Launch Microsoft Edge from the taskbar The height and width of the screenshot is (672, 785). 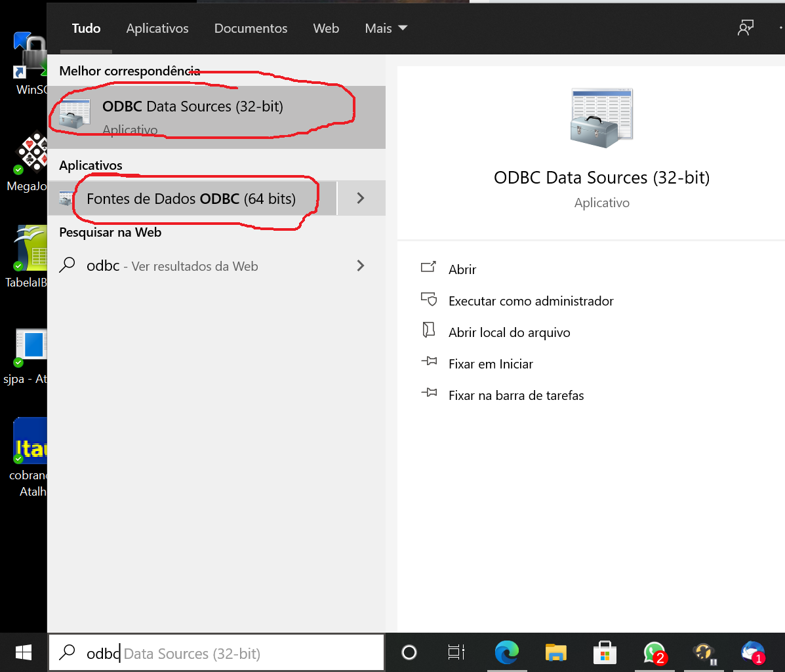tap(507, 653)
